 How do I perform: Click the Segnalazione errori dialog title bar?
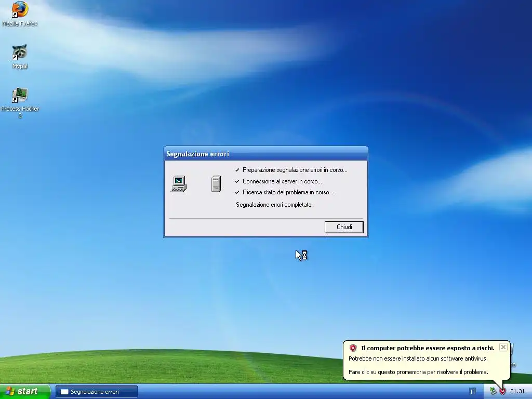(265, 154)
